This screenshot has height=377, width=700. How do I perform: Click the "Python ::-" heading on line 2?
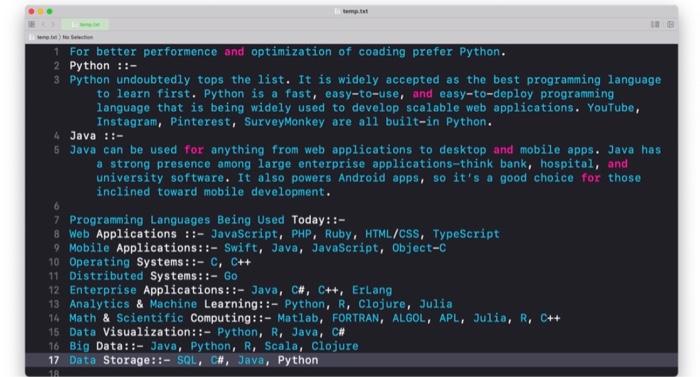pyautogui.click(x=103, y=66)
